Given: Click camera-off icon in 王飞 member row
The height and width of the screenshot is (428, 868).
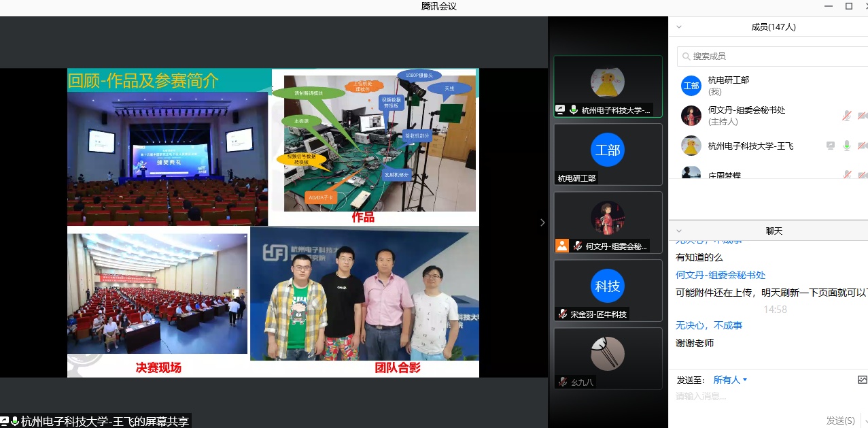Looking at the screenshot, I should pyautogui.click(x=863, y=146).
